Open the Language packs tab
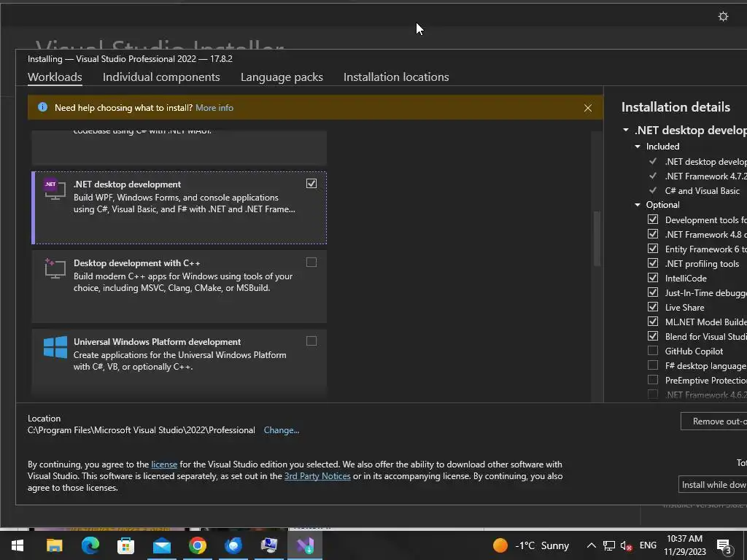 (282, 77)
